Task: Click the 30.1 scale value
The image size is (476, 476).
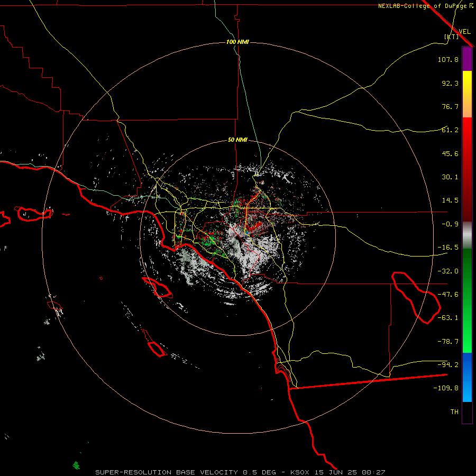Action: tap(450, 177)
